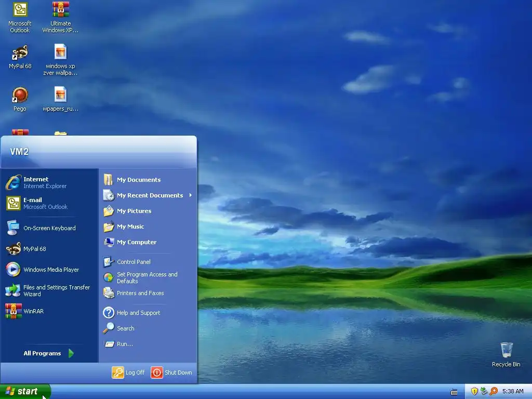Viewport: 532px width, 399px height.
Task: Open Search from the Start menu
Action: click(148, 328)
